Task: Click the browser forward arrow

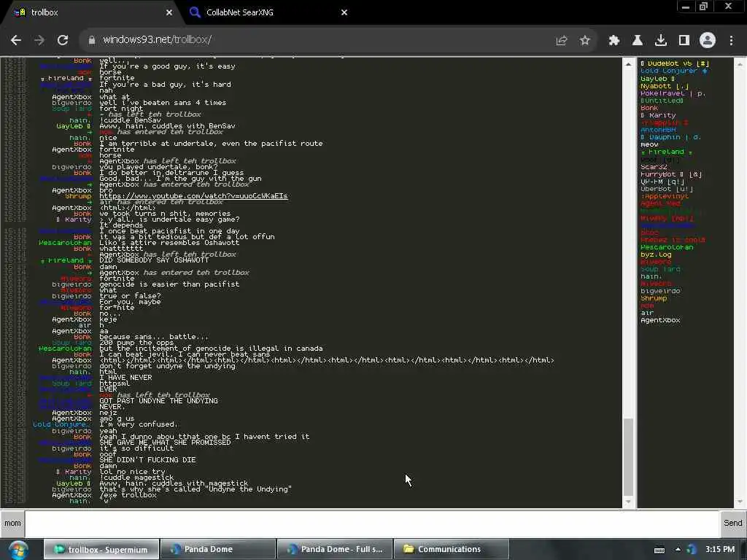Action: 39,40
